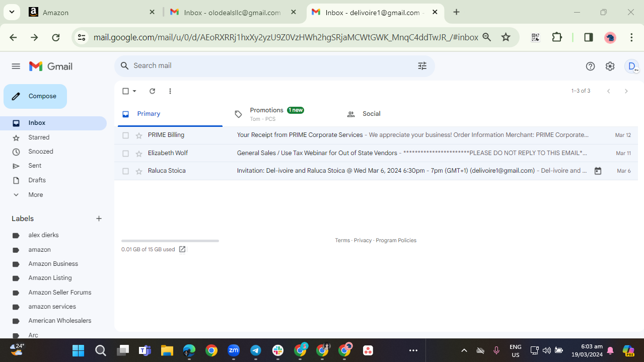Open the Inbox folder
This screenshot has height=362, width=644.
click(53, 123)
